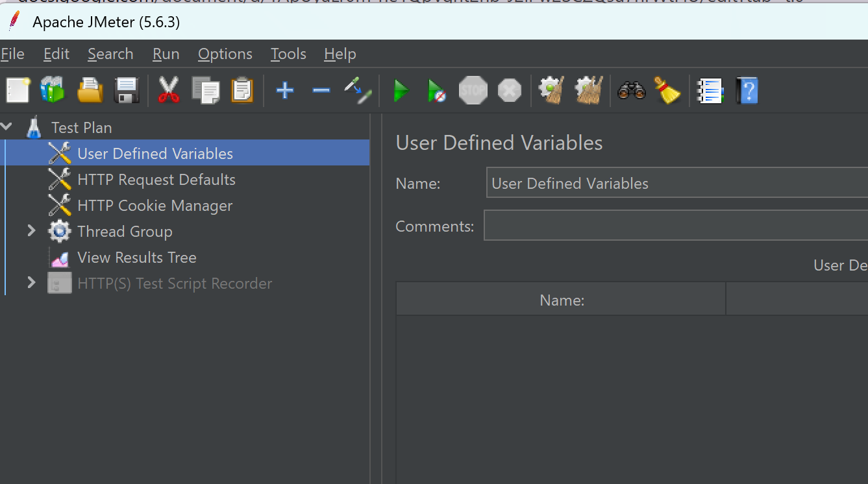Click the Copy icon in toolbar

coord(206,90)
